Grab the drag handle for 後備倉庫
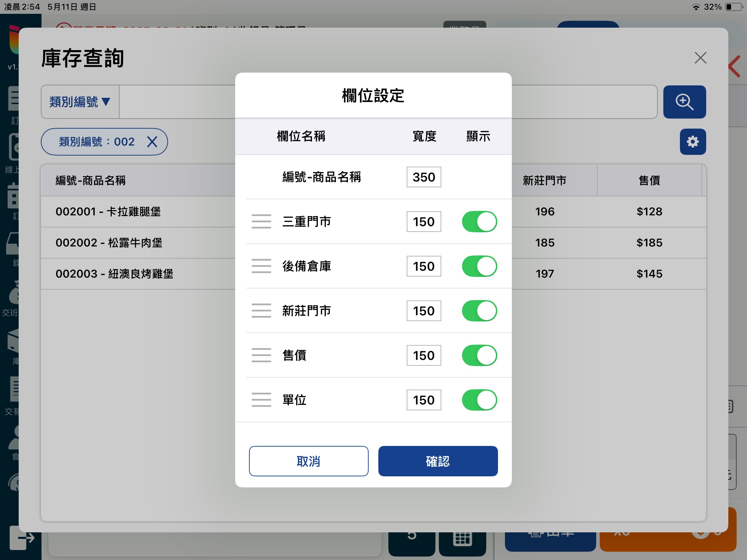 (x=261, y=266)
